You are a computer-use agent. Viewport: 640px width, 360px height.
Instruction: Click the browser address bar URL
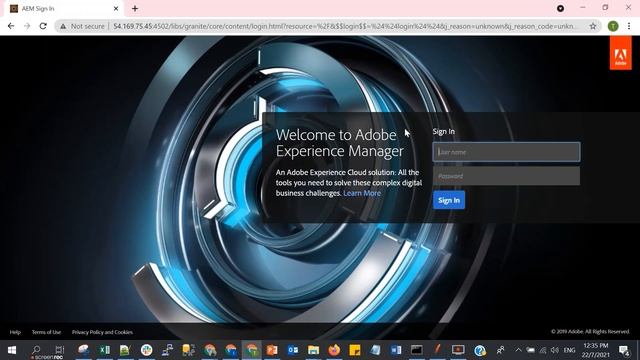click(345, 26)
